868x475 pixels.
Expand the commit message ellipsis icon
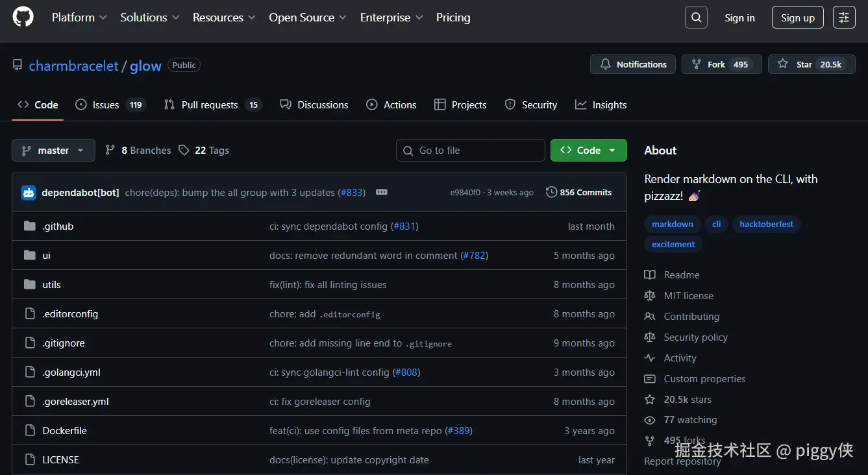tap(382, 193)
